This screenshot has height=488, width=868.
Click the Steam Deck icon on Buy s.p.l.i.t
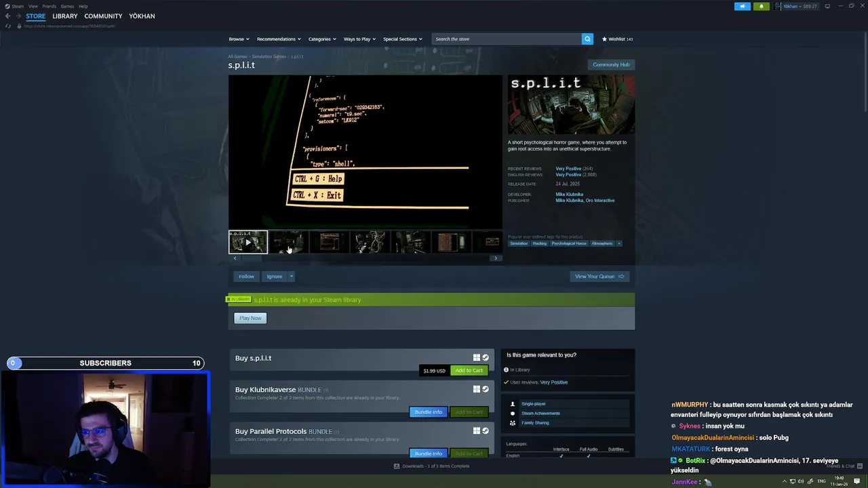[x=486, y=358]
